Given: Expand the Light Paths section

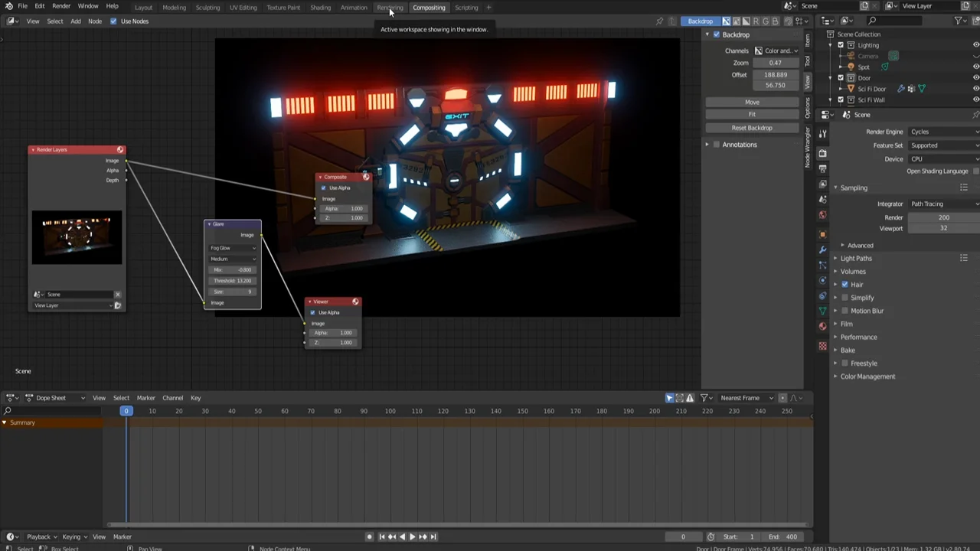Looking at the screenshot, I should tap(856, 258).
